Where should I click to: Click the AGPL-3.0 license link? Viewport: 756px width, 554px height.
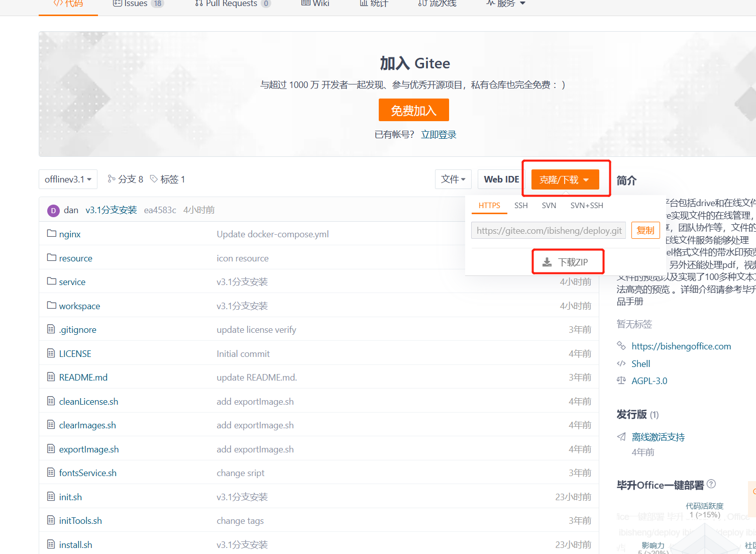pos(650,381)
